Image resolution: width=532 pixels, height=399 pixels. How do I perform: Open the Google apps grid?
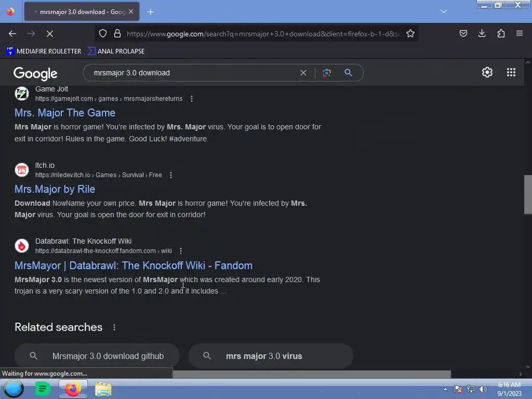pyautogui.click(x=511, y=72)
